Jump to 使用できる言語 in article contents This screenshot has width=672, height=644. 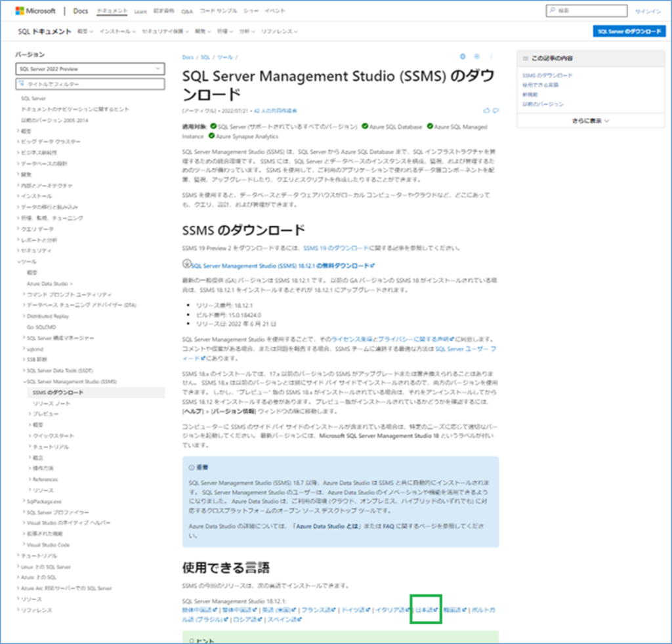pos(540,85)
